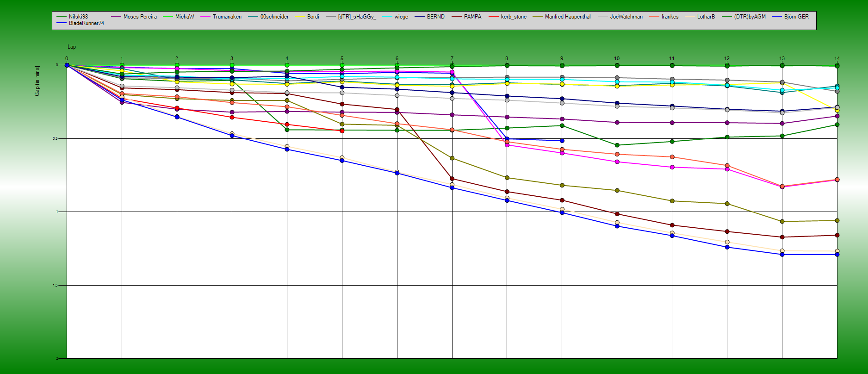The width and height of the screenshot is (868, 374).
Task: Click the Lap axis title
Action: [72, 47]
